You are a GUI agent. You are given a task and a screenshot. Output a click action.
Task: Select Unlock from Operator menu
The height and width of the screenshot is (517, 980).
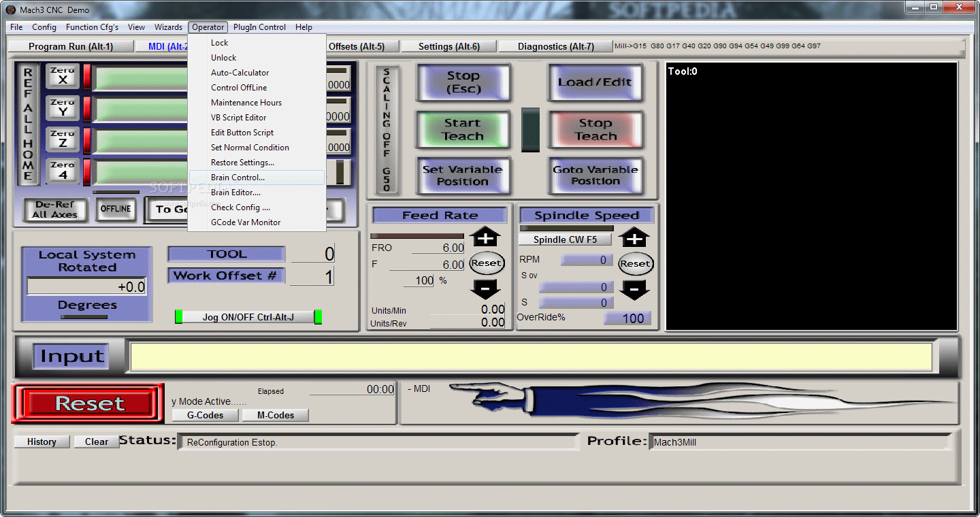257,58
